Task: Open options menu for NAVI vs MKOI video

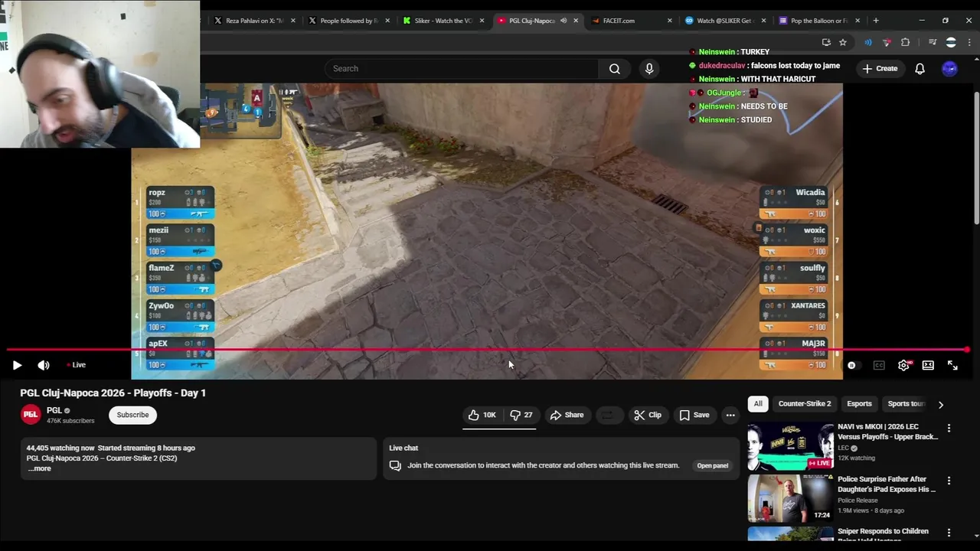Action: point(949,429)
